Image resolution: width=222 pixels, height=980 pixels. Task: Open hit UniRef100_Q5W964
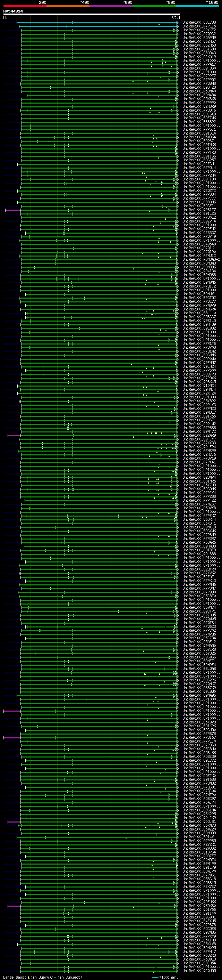pyautogui.click(x=199, y=137)
